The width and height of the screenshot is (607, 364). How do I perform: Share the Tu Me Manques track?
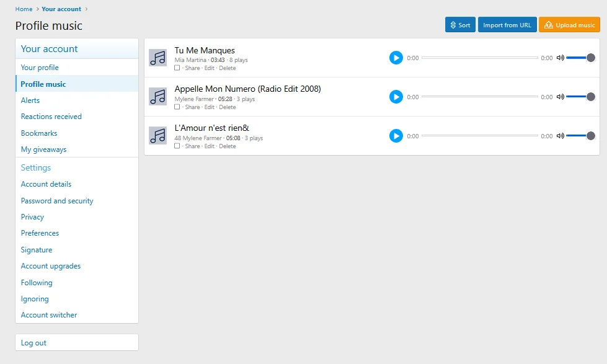pyautogui.click(x=192, y=68)
